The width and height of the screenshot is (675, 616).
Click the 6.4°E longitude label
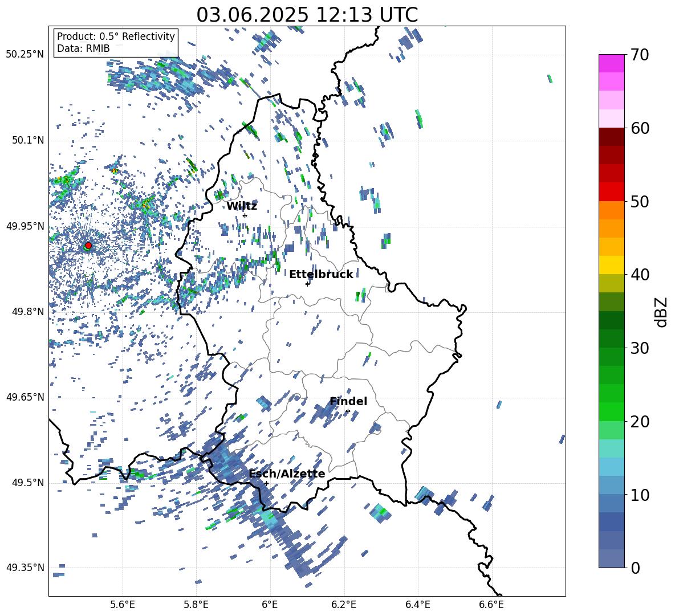click(x=417, y=605)
